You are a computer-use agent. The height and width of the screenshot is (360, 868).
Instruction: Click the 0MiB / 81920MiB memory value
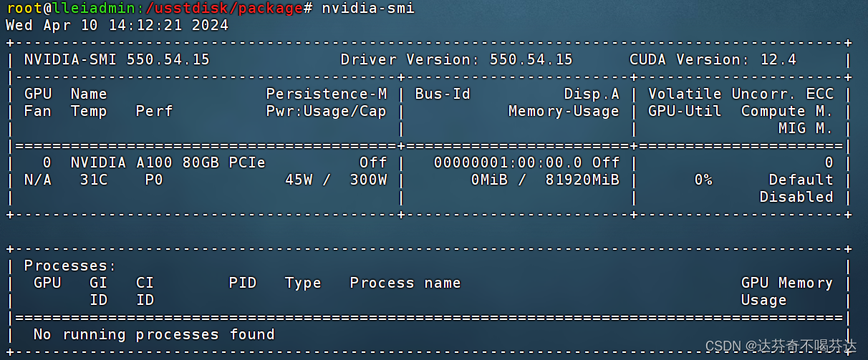pos(545,180)
